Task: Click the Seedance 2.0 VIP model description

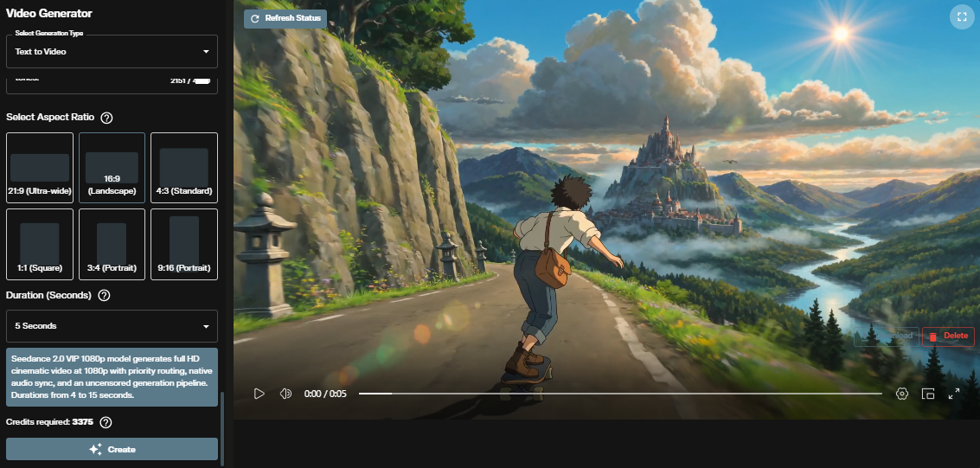Action: [112, 377]
